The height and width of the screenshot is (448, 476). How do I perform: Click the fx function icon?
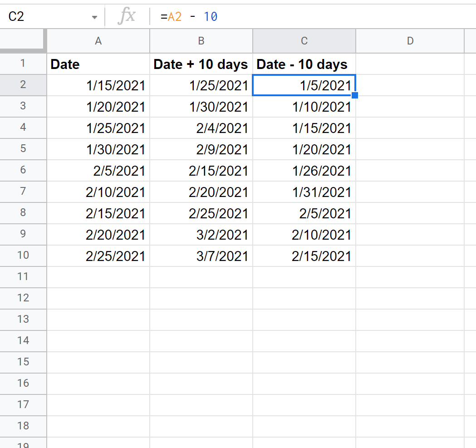tap(126, 17)
